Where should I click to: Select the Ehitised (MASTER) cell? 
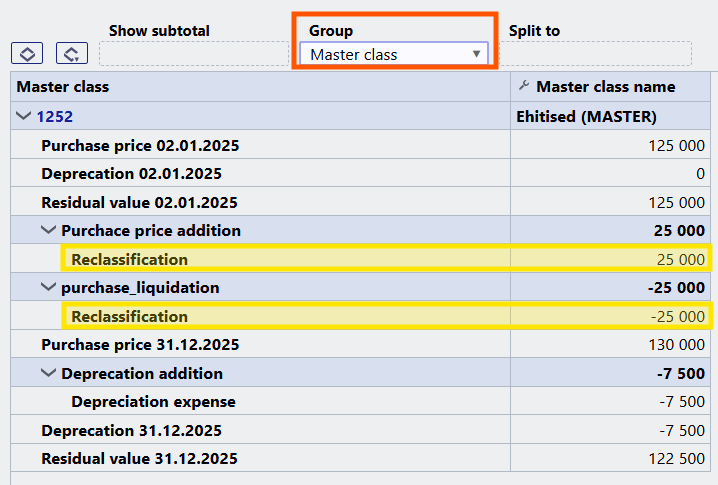pyautogui.click(x=610, y=116)
